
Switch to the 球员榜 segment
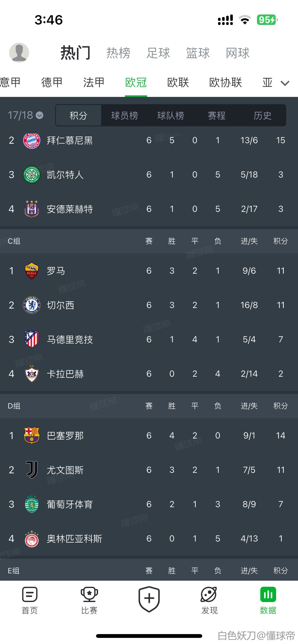pos(125,115)
